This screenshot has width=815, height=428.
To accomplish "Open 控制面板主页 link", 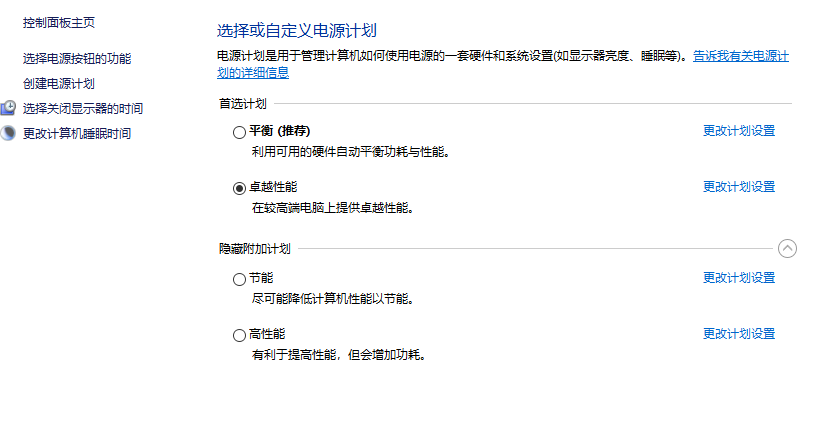I will click(60, 22).
